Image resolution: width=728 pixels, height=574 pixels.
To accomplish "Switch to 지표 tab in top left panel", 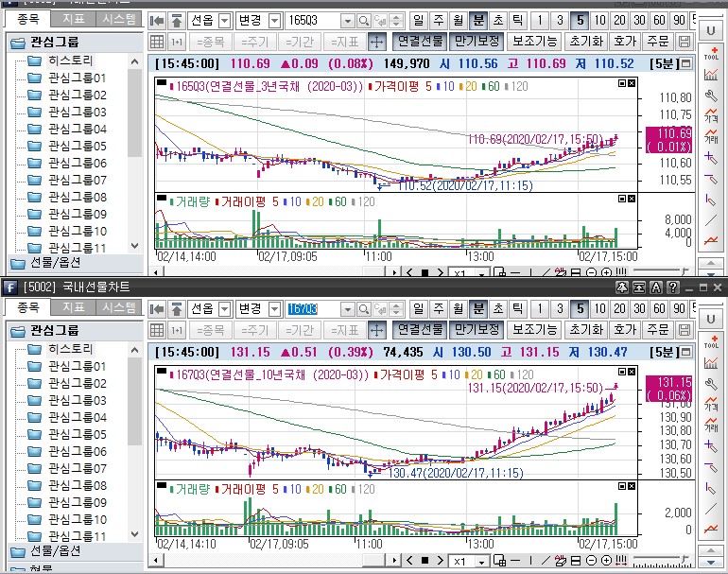I will [73, 19].
